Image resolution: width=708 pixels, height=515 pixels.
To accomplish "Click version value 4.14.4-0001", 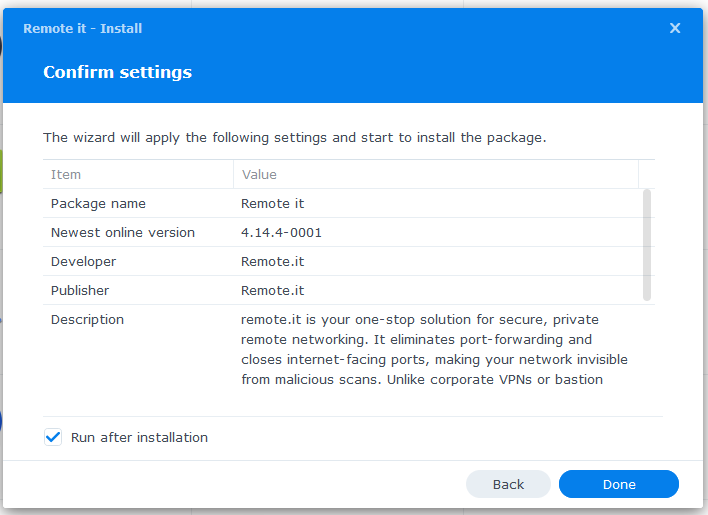I will (x=281, y=232).
